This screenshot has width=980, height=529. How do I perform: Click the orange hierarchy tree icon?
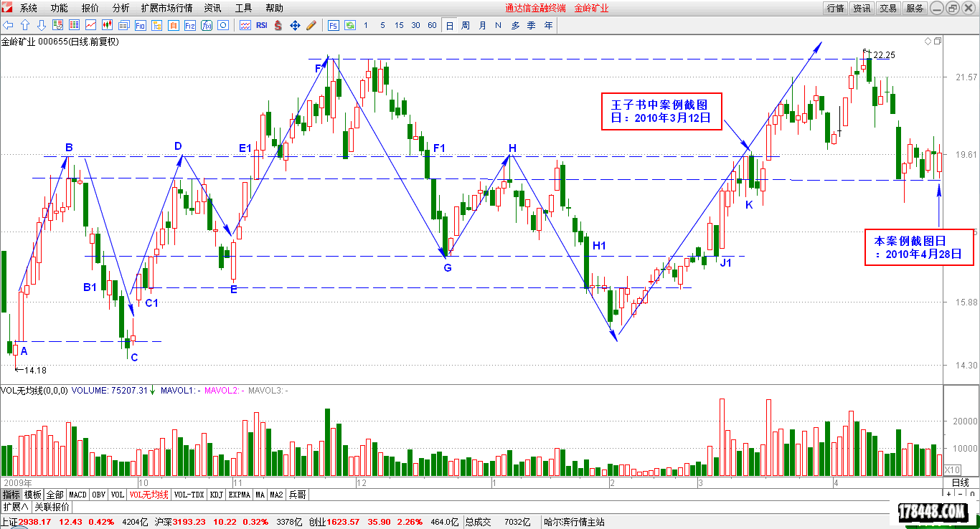[x=157, y=25]
